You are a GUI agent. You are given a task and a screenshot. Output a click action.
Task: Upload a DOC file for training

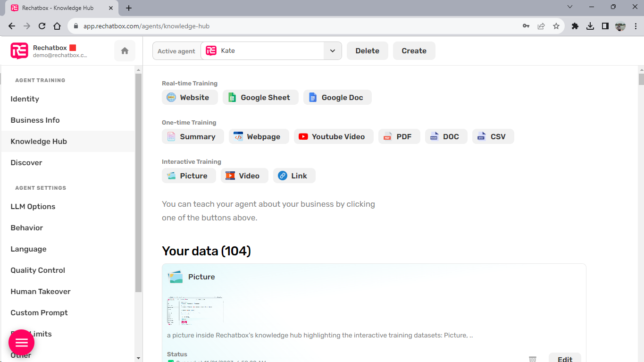[x=446, y=136]
